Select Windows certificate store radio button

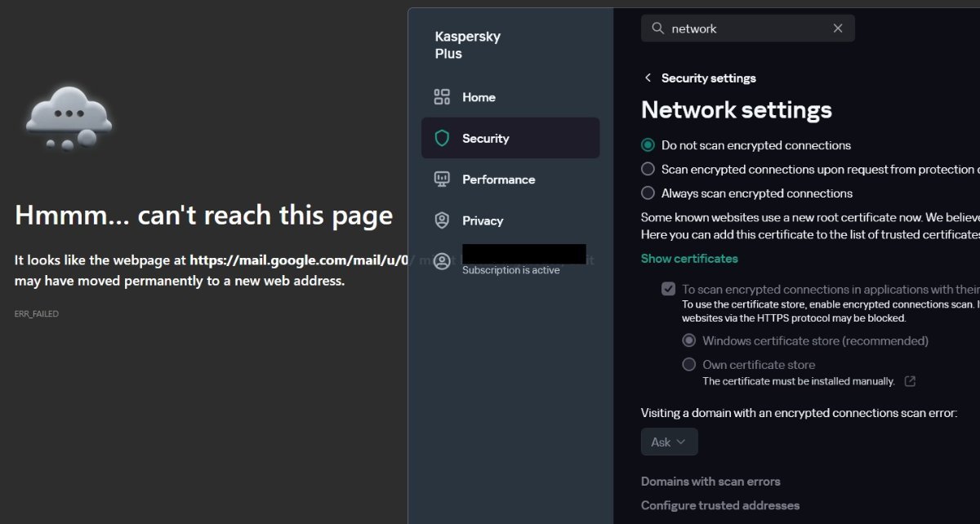coord(689,341)
